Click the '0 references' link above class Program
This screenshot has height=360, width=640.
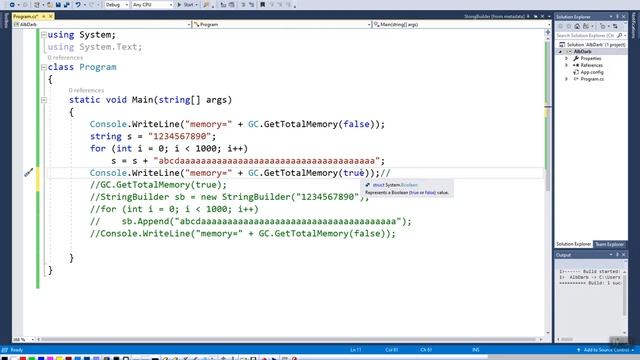(x=65, y=58)
